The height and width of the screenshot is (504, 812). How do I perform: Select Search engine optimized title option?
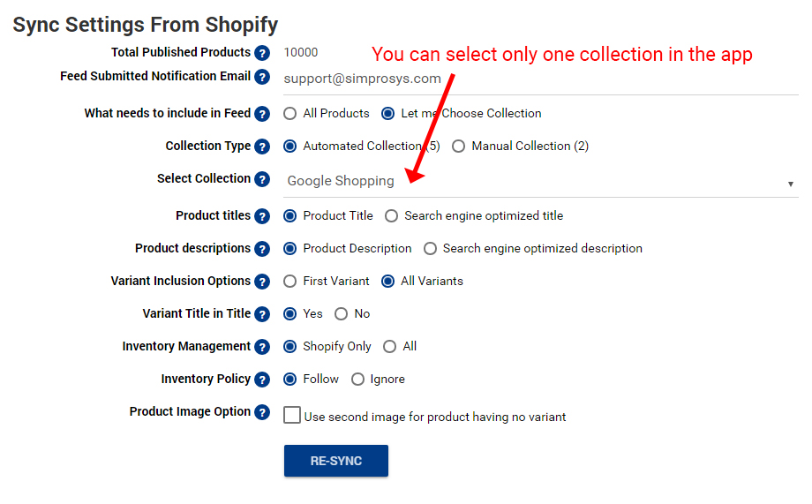[x=392, y=216]
